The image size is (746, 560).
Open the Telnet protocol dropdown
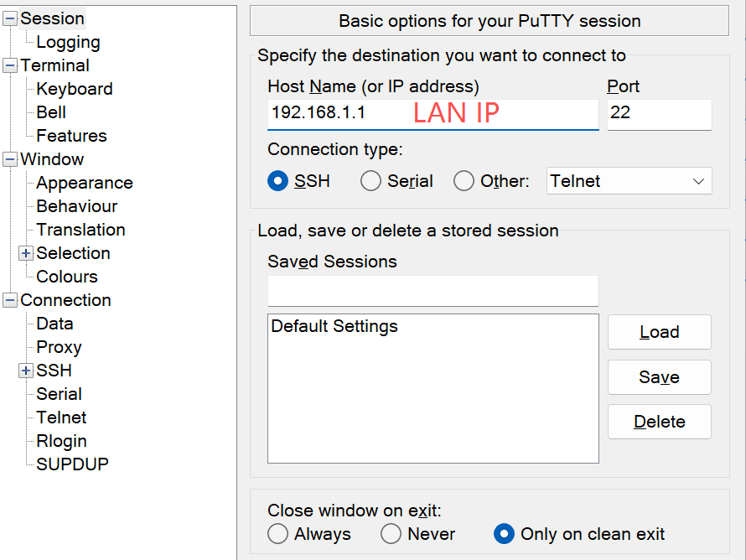coord(629,181)
